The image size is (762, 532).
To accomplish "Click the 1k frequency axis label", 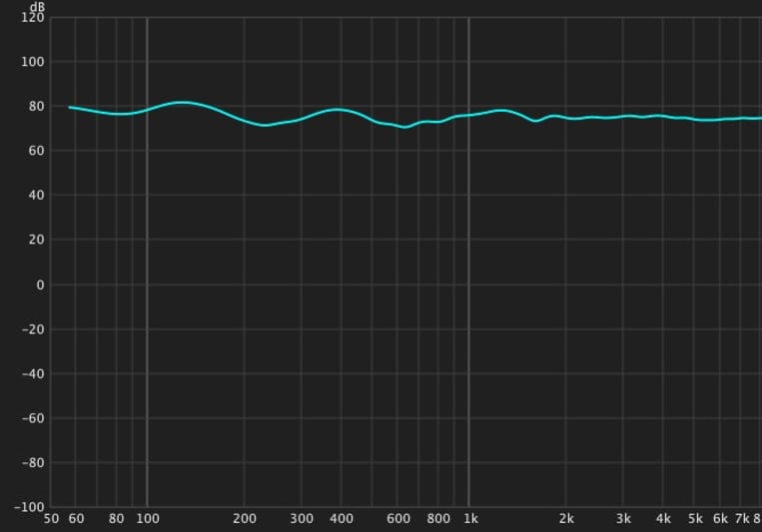I will (471, 519).
